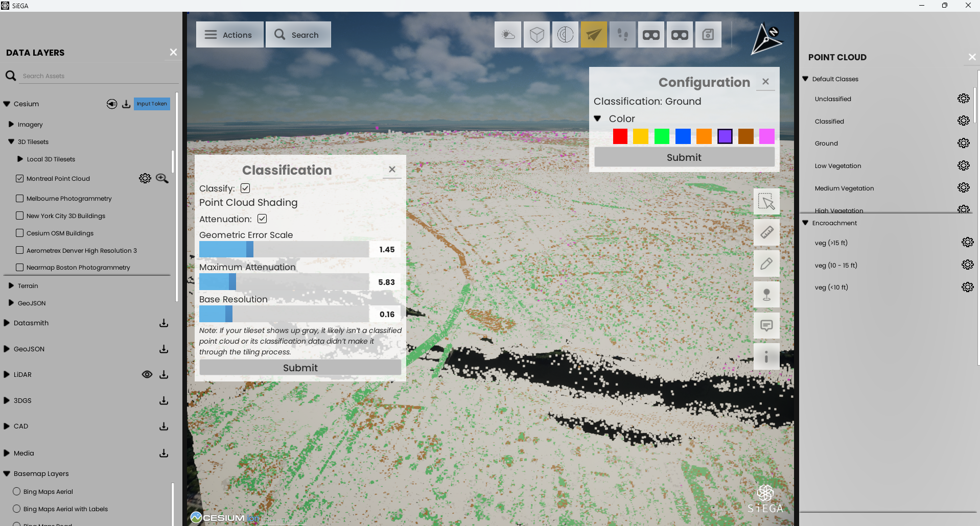The width and height of the screenshot is (980, 526).
Task: Zoom to Montreal Point Cloud layer
Action: tap(162, 178)
